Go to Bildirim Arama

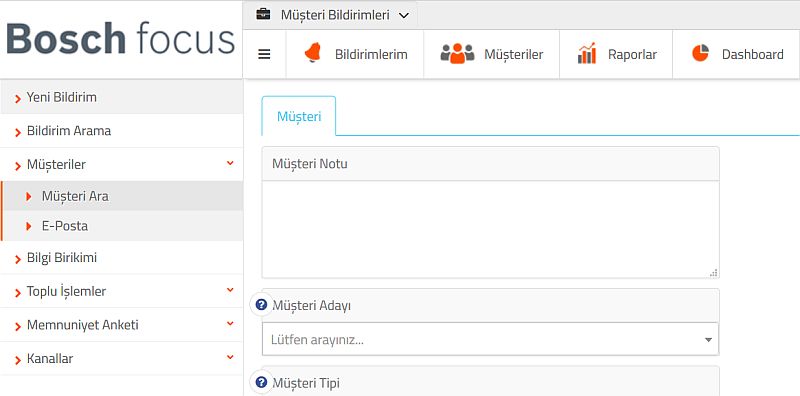click(121, 131)
